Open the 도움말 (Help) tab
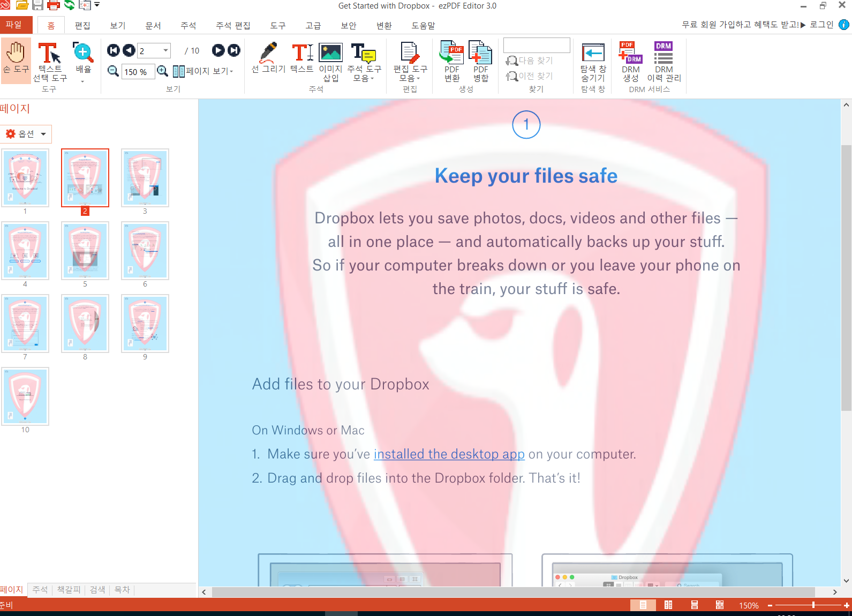 423,25
